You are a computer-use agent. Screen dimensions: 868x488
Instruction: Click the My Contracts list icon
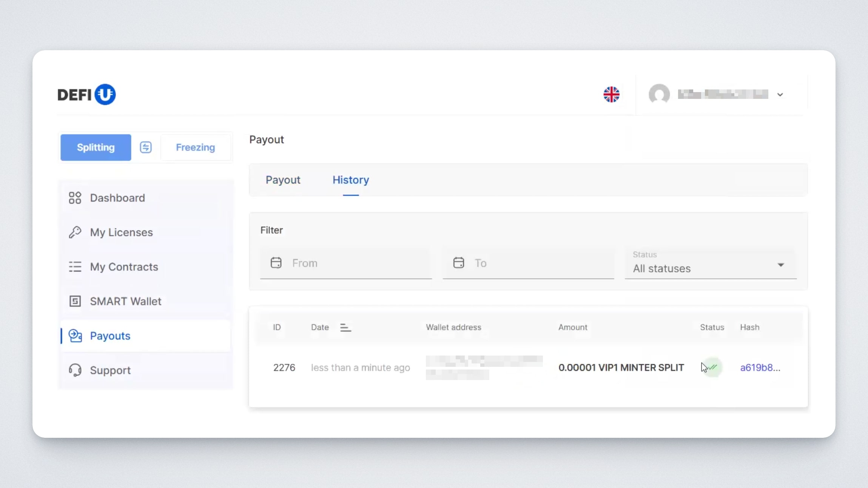(75, 267)
